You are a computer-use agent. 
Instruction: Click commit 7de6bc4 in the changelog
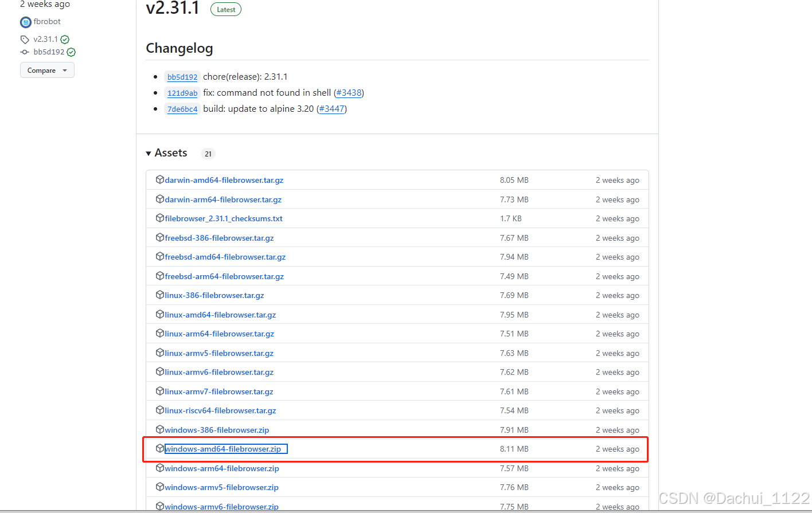pyautogui.click(x=182, y=108)
